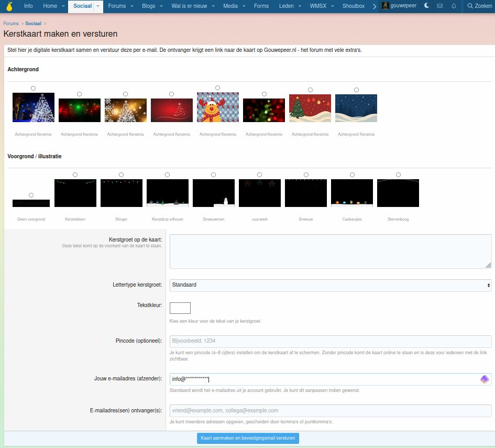This screenshot has width=495, height=448.
Task: Open Lettertype kerstgroet dropdown
Action: point(331,285)
